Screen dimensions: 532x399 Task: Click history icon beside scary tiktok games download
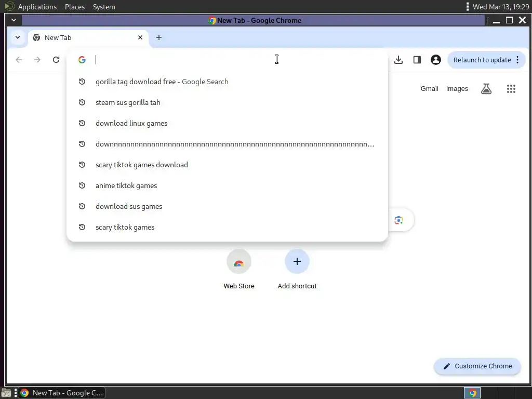tap(82, 165)
